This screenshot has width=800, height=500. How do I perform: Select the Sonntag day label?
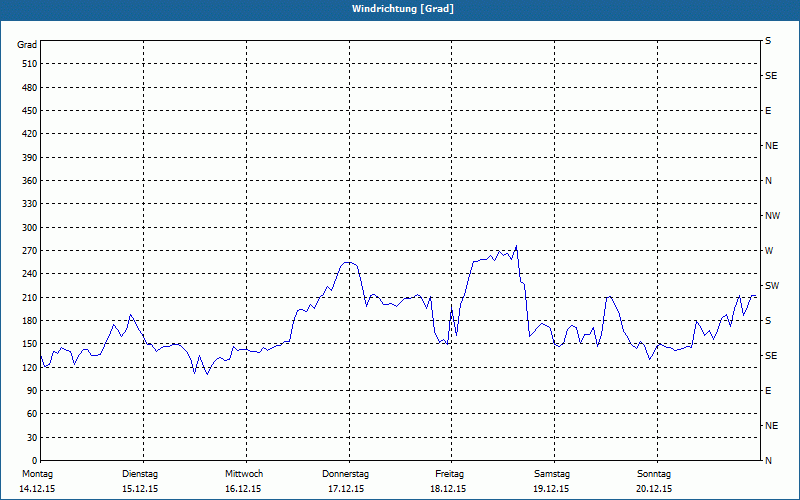(x=654, y=473)
